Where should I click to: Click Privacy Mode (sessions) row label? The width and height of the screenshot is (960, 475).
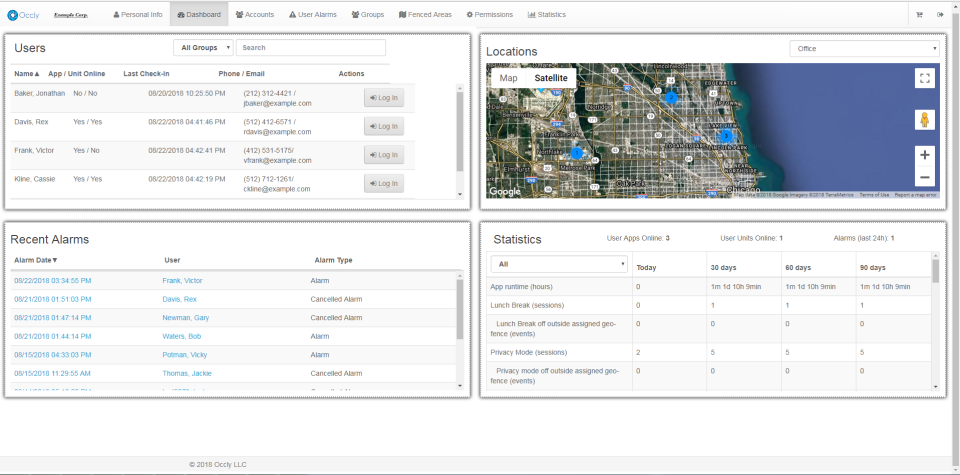click(x=528, y=353)
